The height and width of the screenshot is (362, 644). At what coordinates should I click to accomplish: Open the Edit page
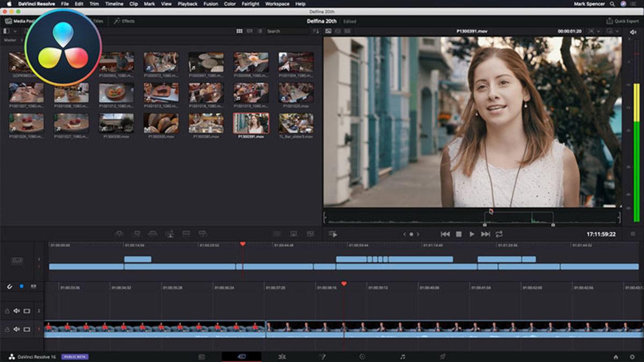(x=281, y=356)
